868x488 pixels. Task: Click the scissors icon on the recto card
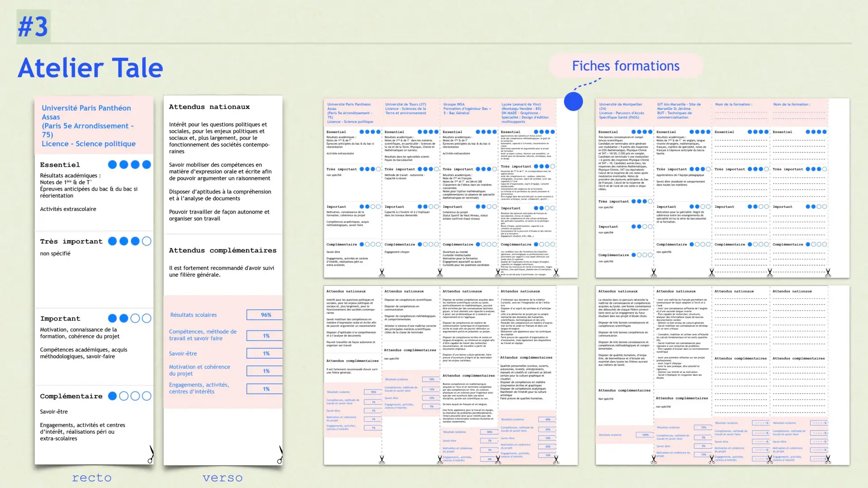click(x=151, y=454)
